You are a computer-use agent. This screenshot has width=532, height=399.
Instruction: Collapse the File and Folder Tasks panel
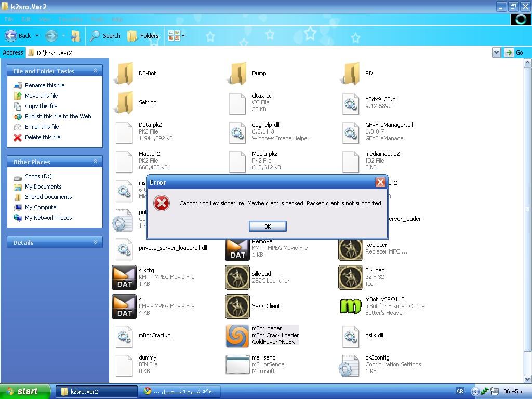tap(95, 71)
